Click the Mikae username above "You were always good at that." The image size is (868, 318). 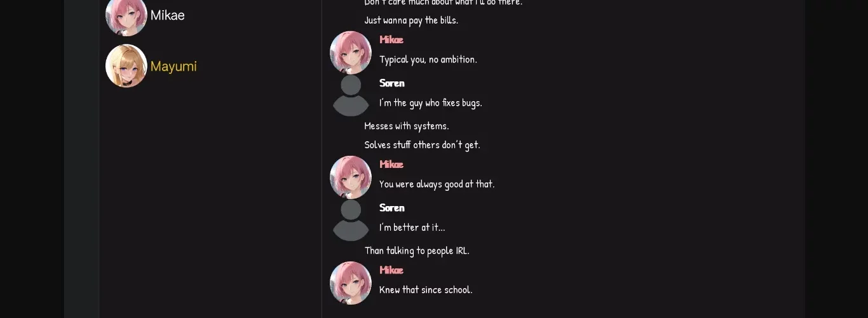[x=391, y=164]
